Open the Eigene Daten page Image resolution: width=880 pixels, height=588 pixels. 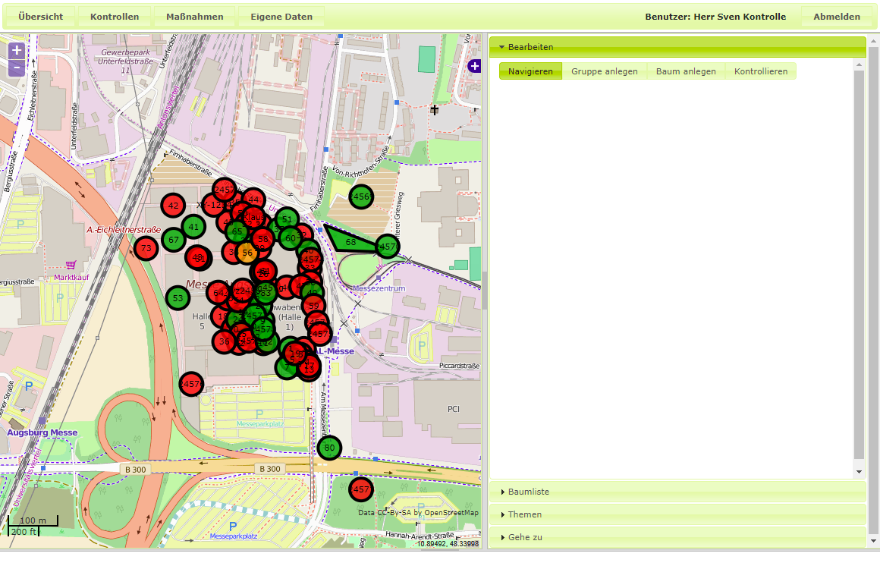[281, 17]
